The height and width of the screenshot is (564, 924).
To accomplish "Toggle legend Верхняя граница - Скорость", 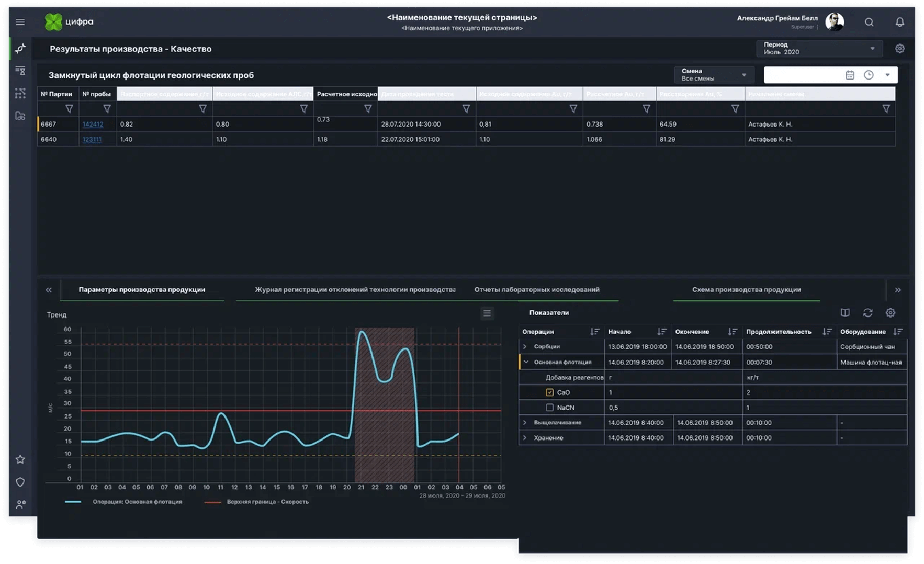I will coord(256,502).
